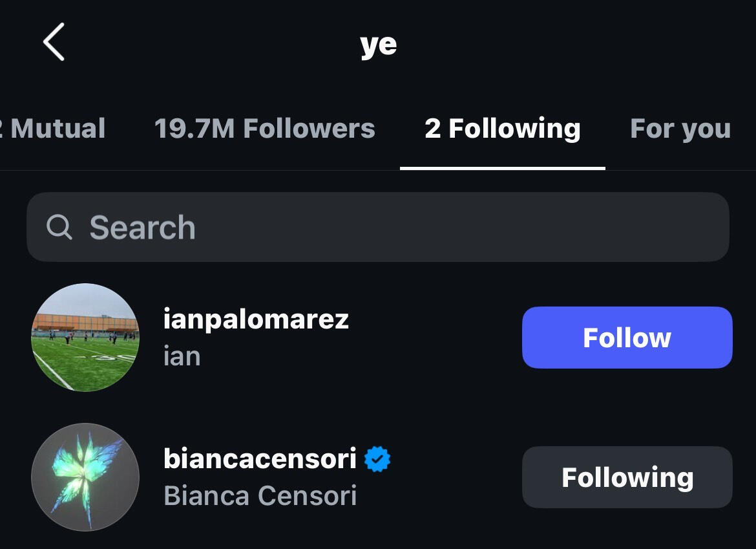Click the white underline beneath 2 Following
The image size is (756, 549).
502,168
